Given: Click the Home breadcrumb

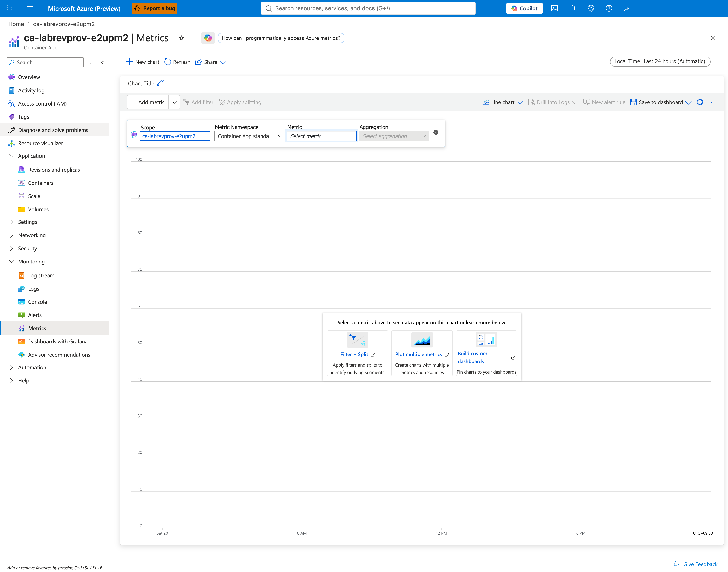Looking at the screenshot, I should coord(16,24).
